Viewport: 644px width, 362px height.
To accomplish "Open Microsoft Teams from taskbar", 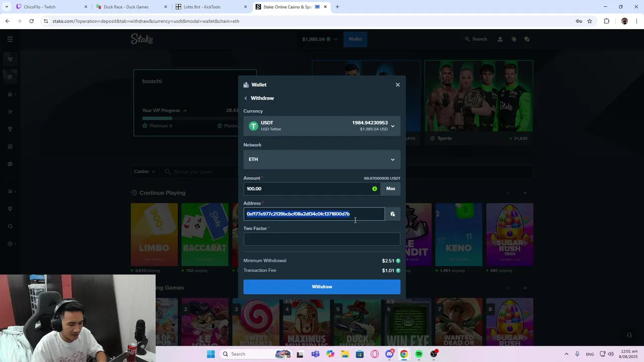I will click(x=315, y=354).
